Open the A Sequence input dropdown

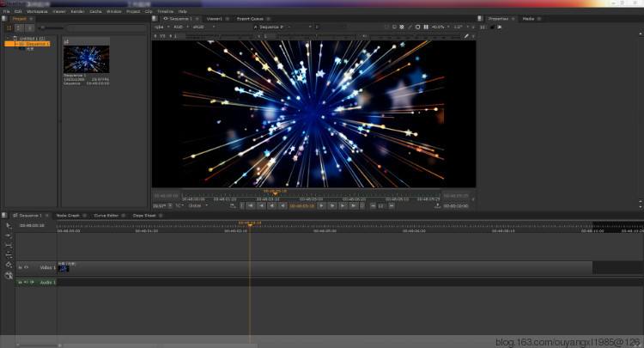click(x=283, y=27)
